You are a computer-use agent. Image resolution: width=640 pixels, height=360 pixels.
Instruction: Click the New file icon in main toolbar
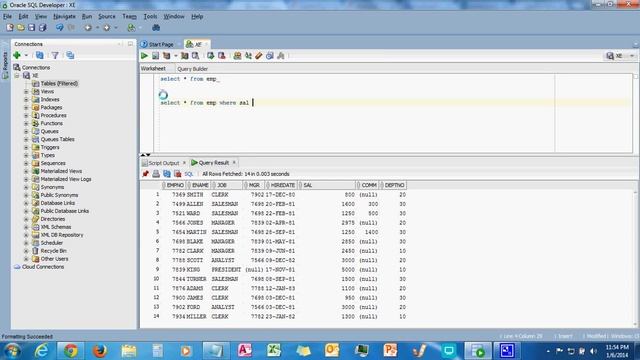pyautogui.click(x=10, y=28)
